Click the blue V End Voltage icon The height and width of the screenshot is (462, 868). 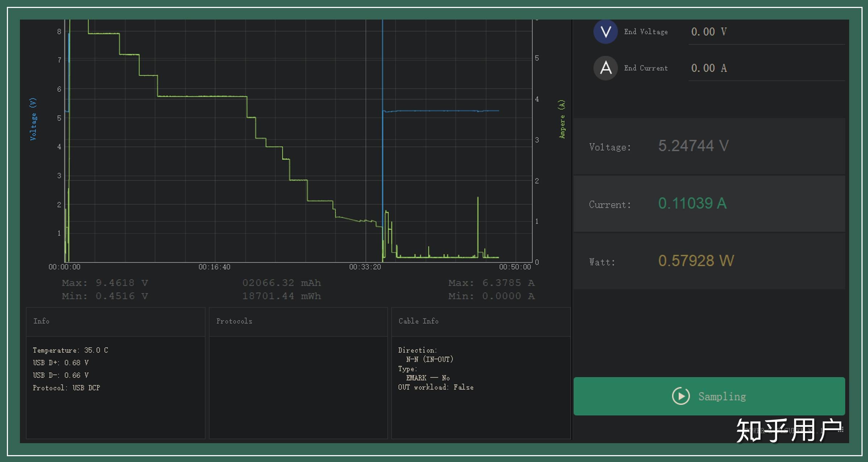pyautogui.click(x=605, y=32)
